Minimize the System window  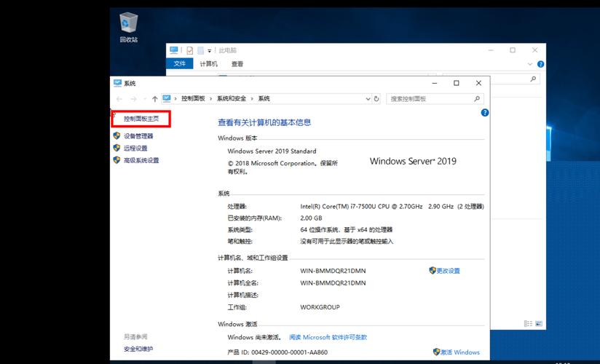click(434, 83)
